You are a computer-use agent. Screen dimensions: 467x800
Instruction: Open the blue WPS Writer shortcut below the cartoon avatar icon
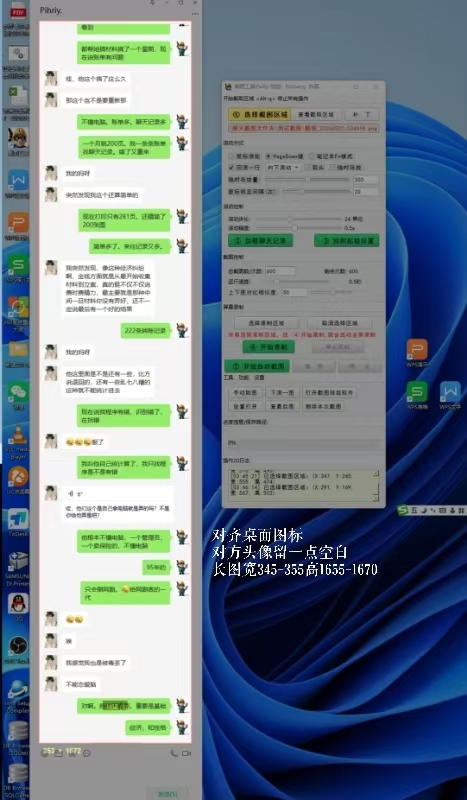pyautogui.click(x=18, y=182)
